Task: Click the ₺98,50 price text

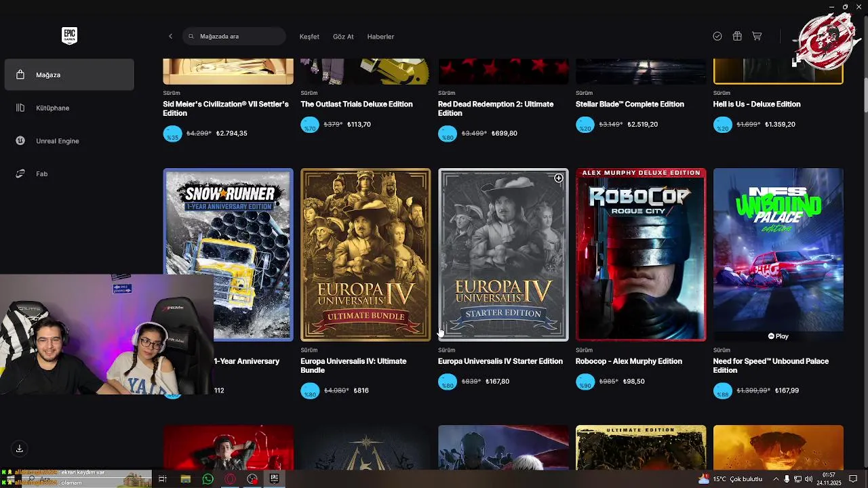Action: tap(634, 382)
